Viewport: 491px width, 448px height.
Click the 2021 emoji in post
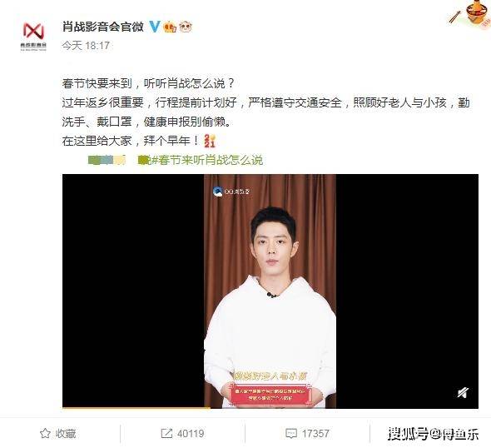[x=209, y=141]
